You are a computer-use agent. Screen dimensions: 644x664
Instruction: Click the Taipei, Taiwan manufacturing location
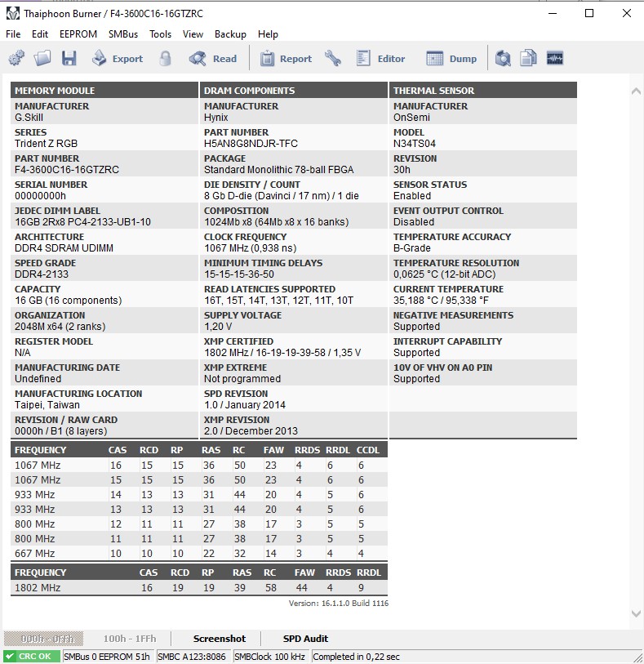[47, 405]
